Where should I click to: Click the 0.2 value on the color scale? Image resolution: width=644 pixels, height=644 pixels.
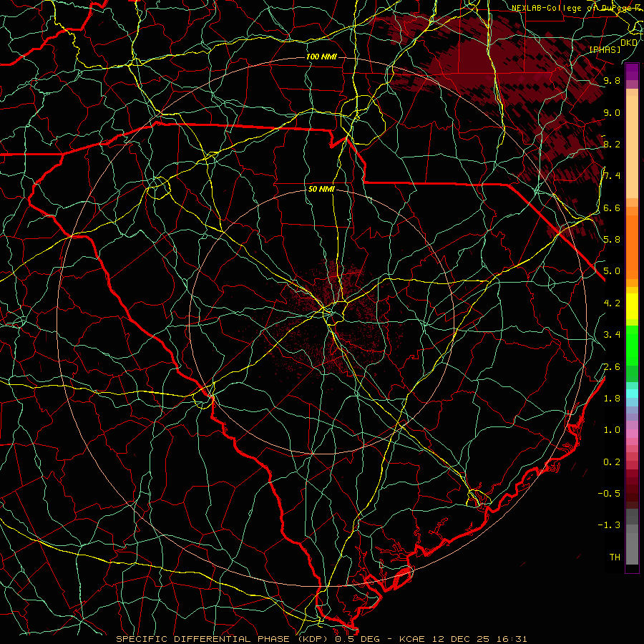[x=612, y=462]
